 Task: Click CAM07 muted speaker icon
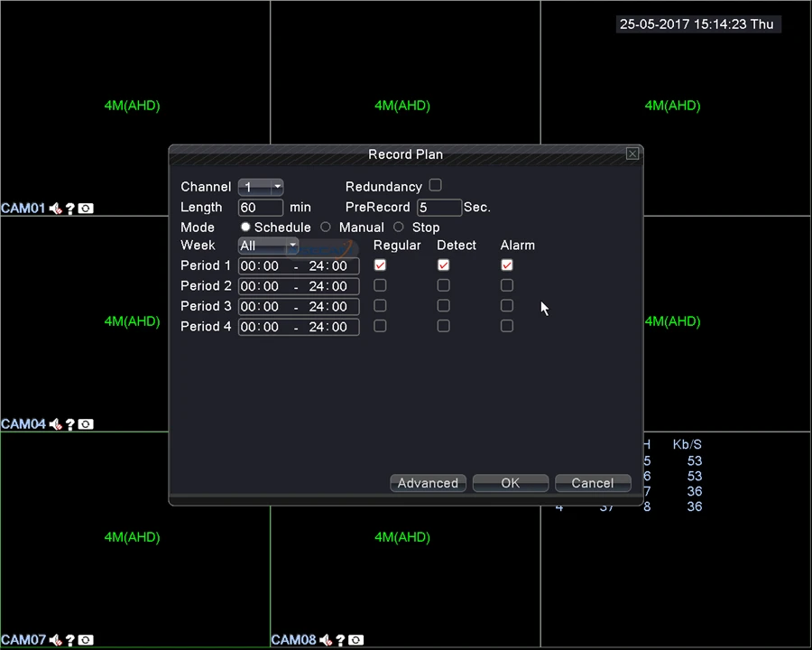pyautogui.click(x=55, y=640)
